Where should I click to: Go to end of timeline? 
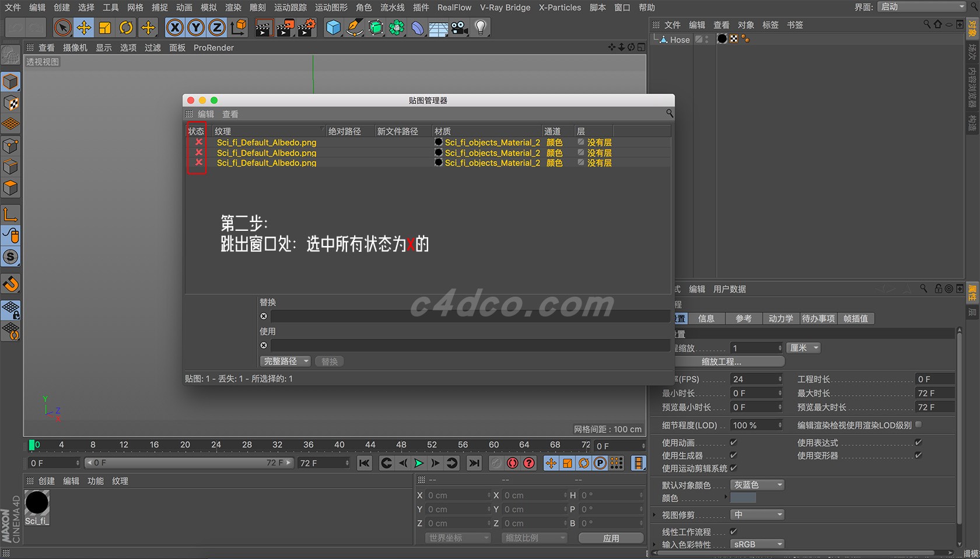click(474, 463)
